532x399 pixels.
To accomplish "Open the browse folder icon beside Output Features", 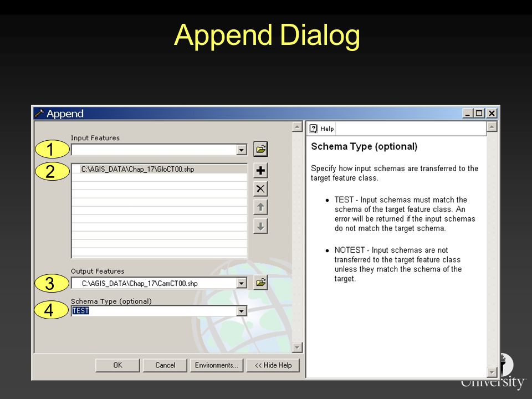I will point(260,282).
